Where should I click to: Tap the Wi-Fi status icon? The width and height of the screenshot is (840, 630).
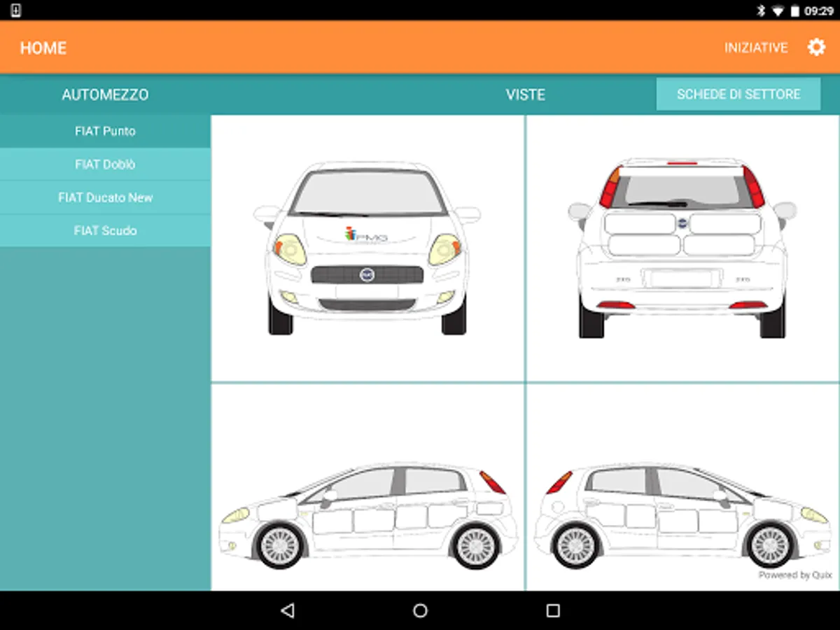778,10
